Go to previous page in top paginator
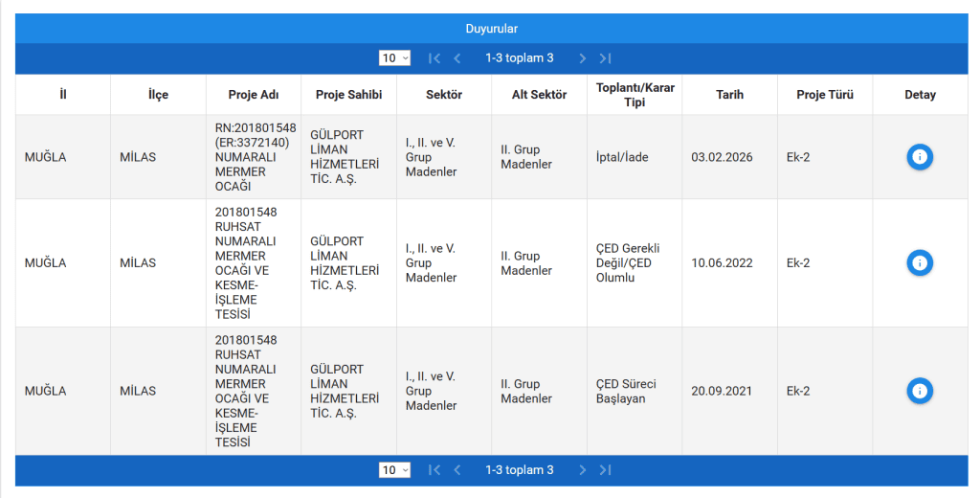The image size is (980, 498). (x=457, y=58)
